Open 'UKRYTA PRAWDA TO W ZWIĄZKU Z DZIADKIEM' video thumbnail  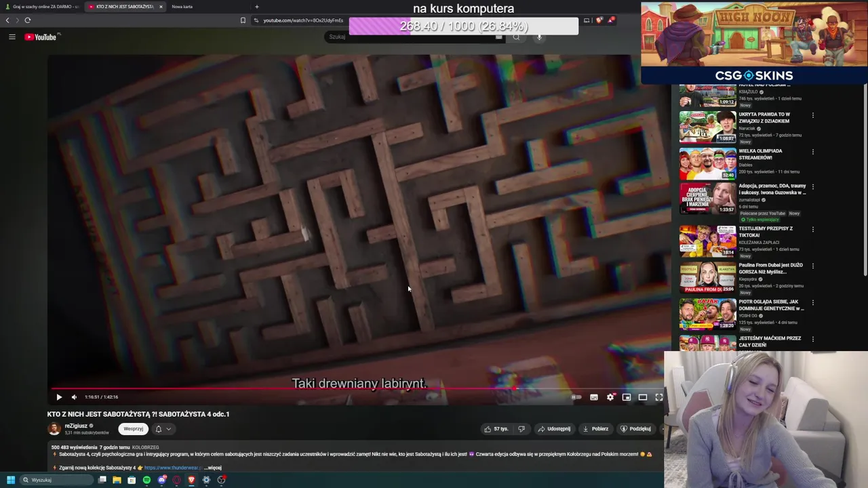click(707, 126)
